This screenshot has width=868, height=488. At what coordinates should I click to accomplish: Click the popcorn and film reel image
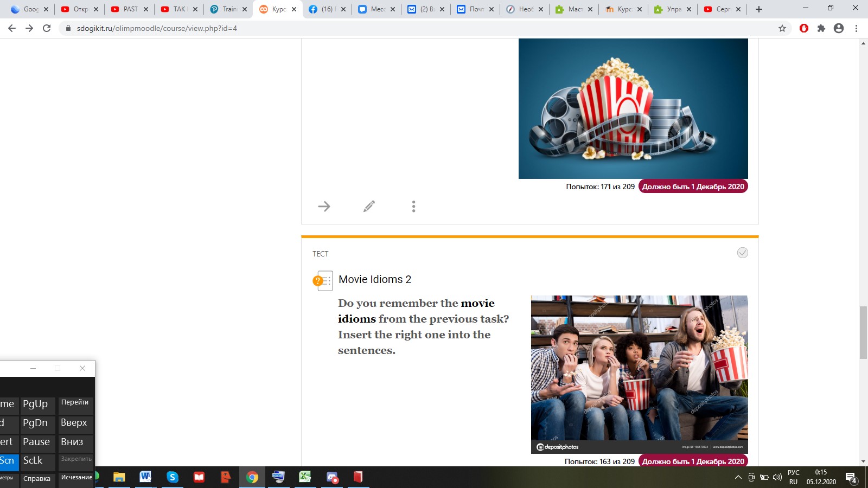(633, 108)
